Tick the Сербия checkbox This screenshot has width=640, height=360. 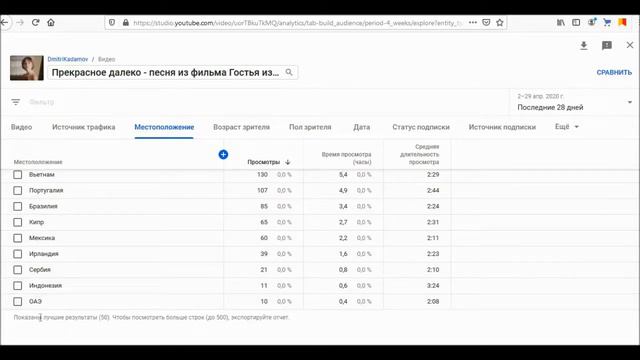tap(18, 270)
